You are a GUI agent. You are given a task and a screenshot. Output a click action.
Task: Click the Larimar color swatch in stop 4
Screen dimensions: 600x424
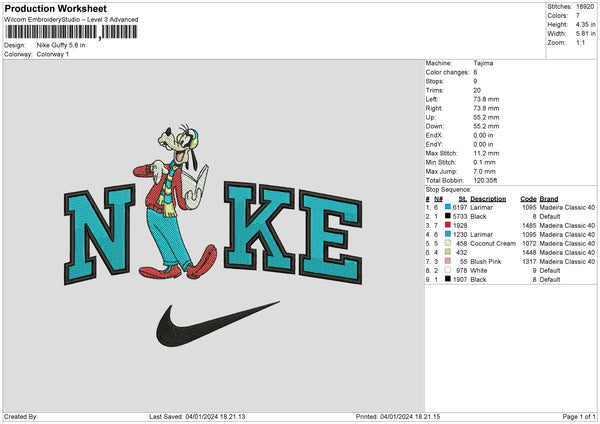(x=448, y=234)
